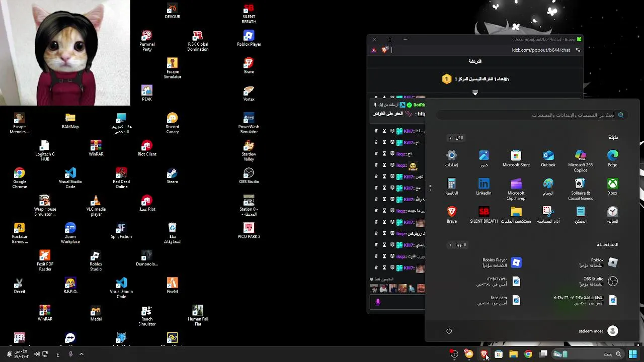Open Edge from Start menu pinned apps
The width and height of the screenshot is (644, 362).
pos(612,159)
